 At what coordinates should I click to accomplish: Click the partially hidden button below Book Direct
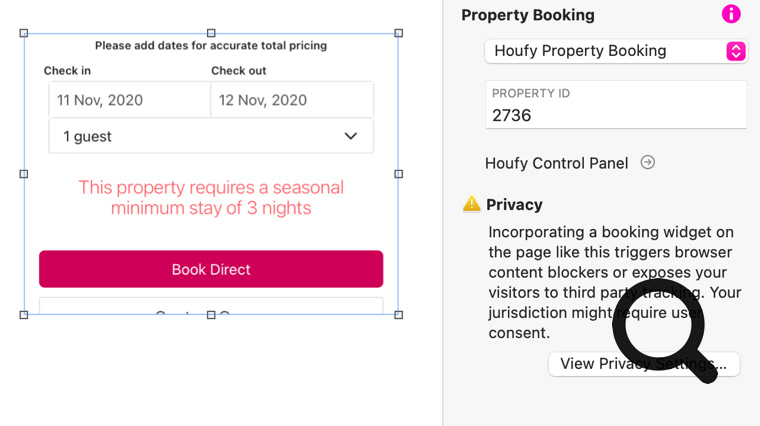211,306
